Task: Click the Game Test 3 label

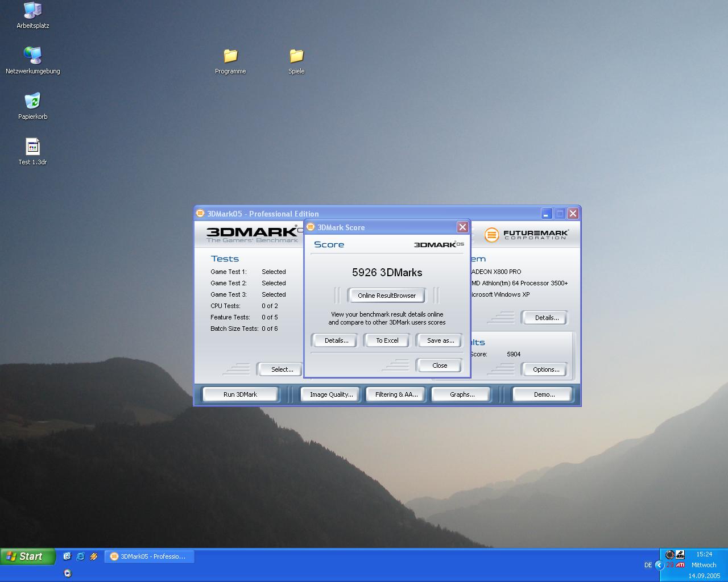Action: point(229,294)
